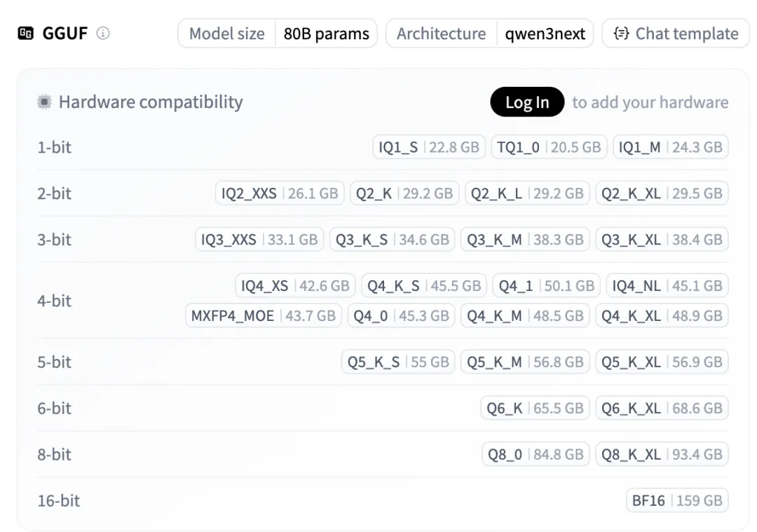The height and width of the screenshot is (532, 757).
Task: Open the IQ4_NL 45.1 GB file
Action: (667, 286)
